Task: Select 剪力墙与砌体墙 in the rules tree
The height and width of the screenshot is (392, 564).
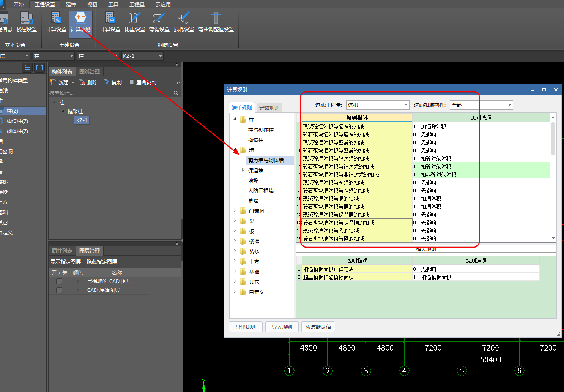Action: [266, 161]
